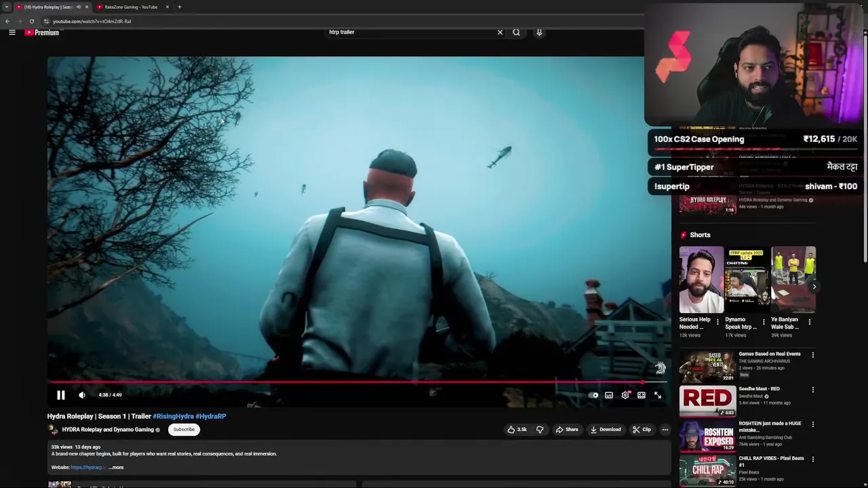Click the page vertical scrollbar
This screenshot has width=868, height=488.
point(865,149)
